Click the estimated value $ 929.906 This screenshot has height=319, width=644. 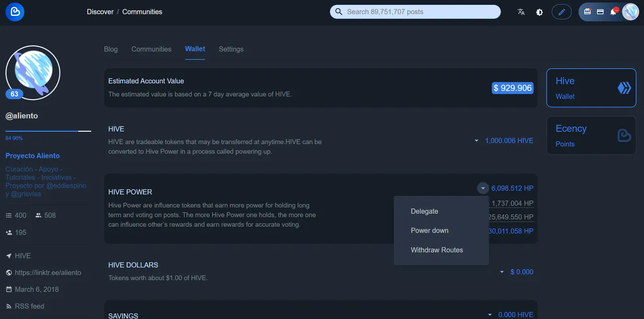coord(512,88)
